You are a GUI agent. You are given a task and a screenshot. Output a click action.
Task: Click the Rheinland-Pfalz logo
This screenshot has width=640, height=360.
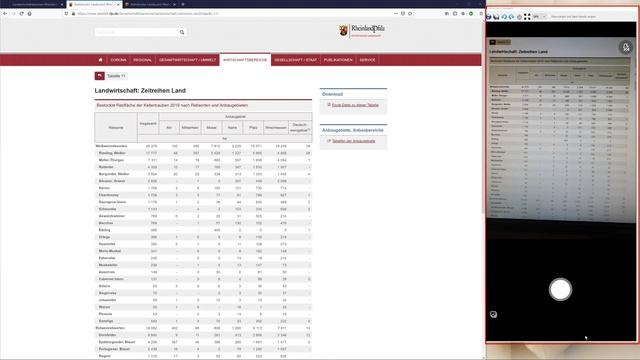point(362,31)
